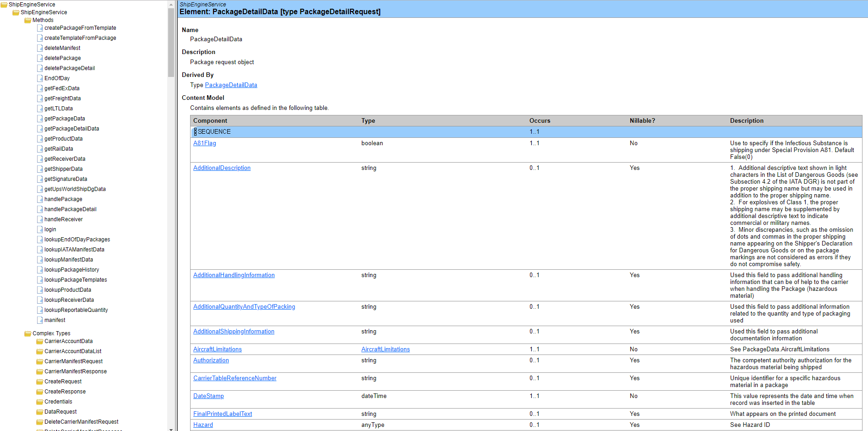Select the getLTLData method

tap(59, 109)
